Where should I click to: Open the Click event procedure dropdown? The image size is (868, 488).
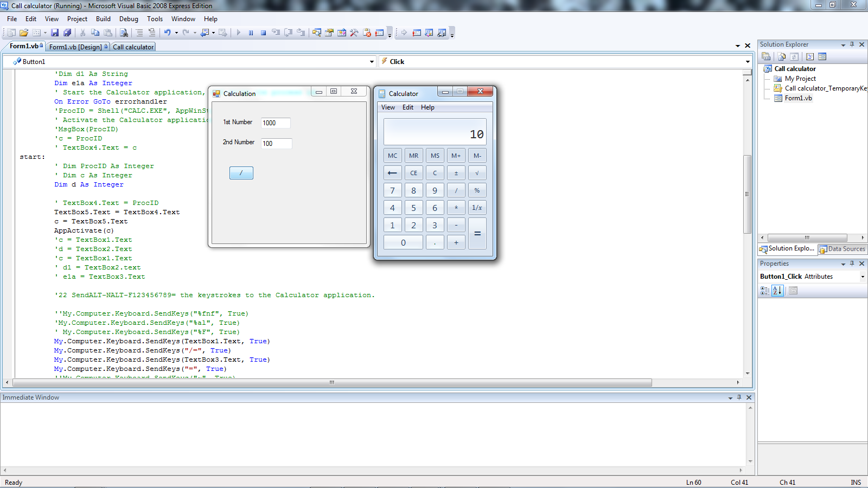748,62
